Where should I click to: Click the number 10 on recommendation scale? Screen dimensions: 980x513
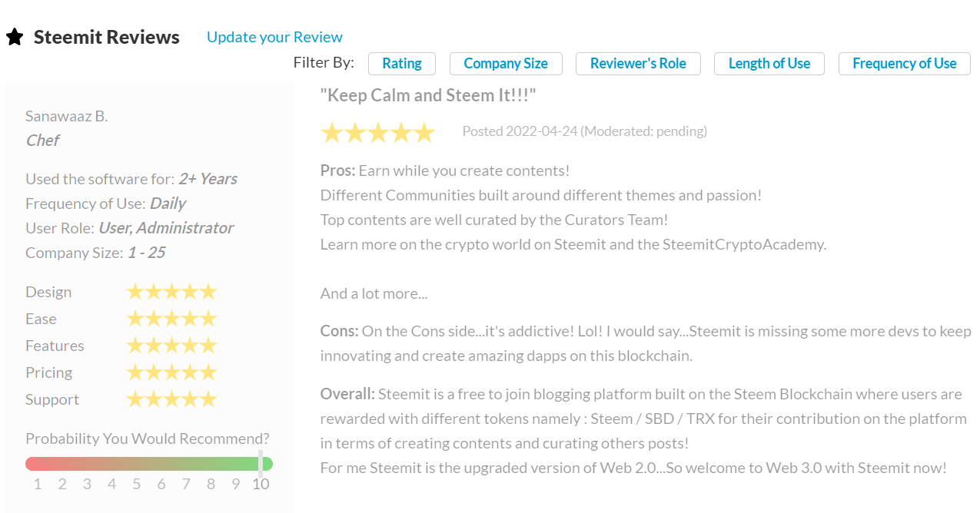(261, 484)
